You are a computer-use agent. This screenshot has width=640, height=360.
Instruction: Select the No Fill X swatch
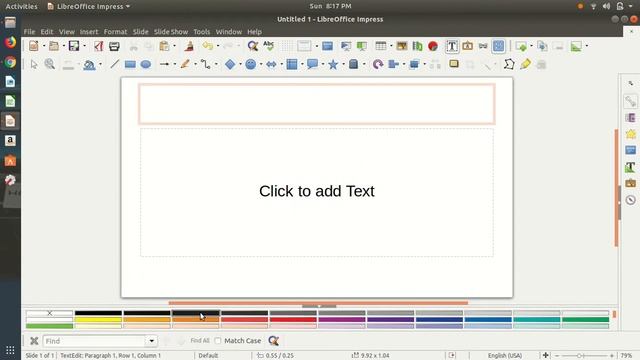point(49,313)
